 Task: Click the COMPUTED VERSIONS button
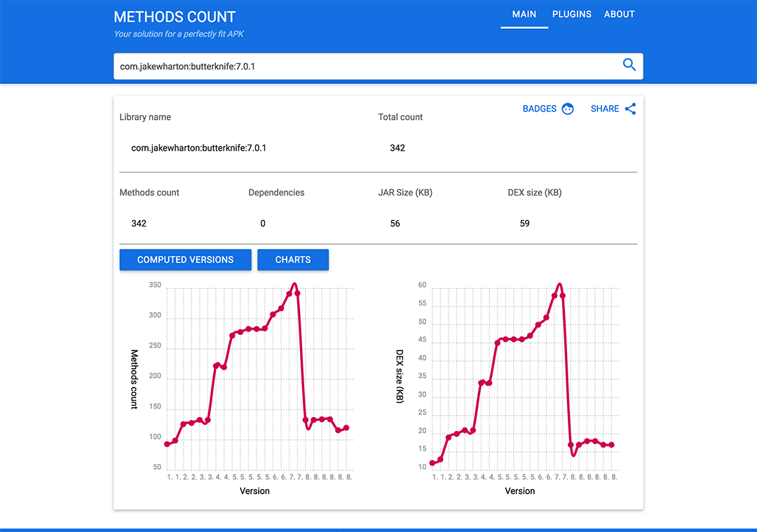pyautogui.click(x=185, y=260)
